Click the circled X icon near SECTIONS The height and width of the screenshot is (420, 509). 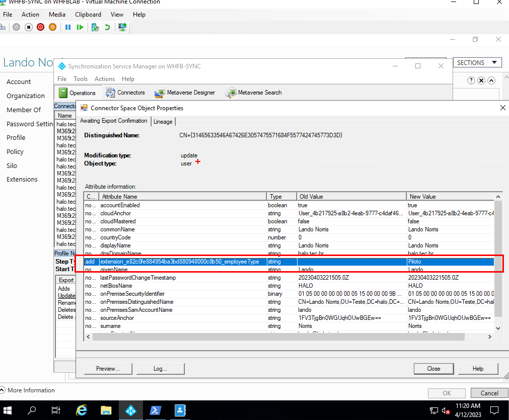pyautogui.click(x=481, y=80)
